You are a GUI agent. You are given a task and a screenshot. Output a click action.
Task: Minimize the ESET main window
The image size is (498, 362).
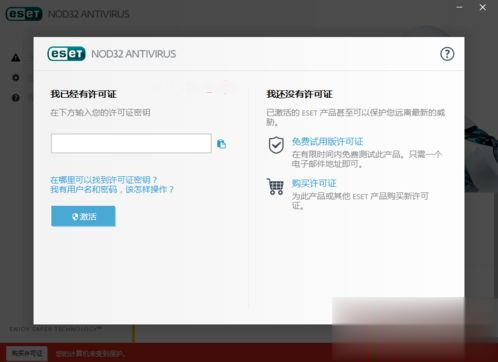[x=459, y=7]
